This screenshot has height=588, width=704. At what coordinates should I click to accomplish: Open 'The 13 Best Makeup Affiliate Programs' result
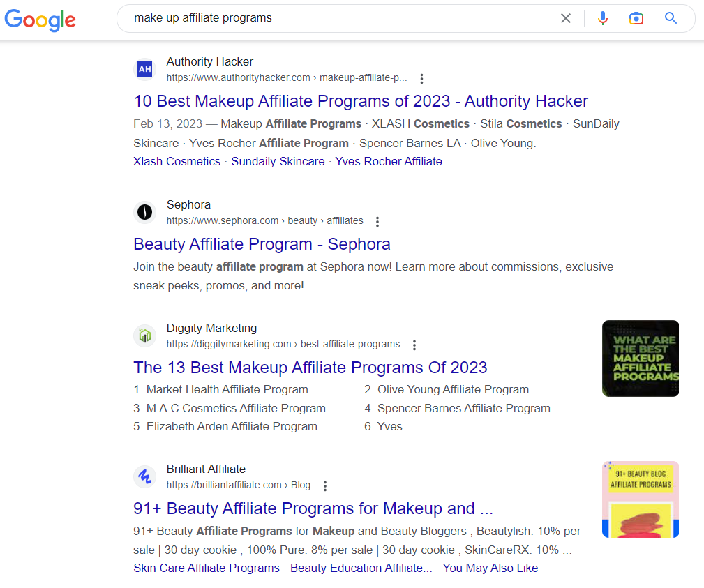(310, 367)
